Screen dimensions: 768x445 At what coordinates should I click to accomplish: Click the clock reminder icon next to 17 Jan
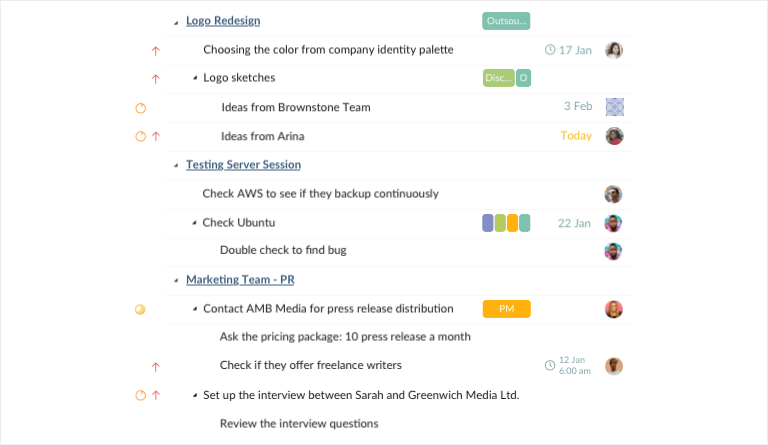pos(550,50)
